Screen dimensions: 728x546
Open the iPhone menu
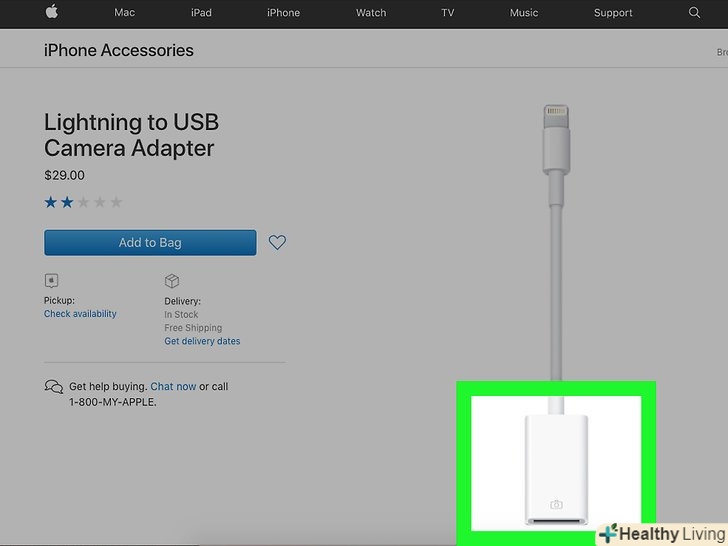click(x=283, y=13)
